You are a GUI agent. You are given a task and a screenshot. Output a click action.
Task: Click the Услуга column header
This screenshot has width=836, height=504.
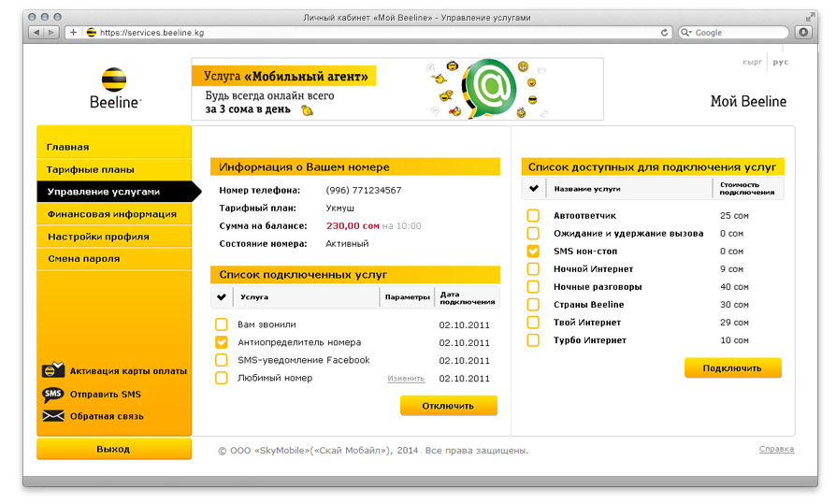point(254,297)
